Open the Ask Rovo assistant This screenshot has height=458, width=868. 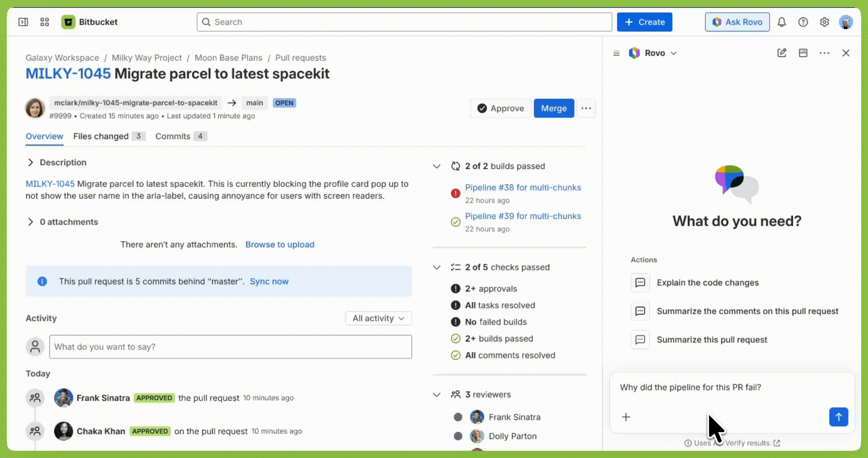point(737,22)
